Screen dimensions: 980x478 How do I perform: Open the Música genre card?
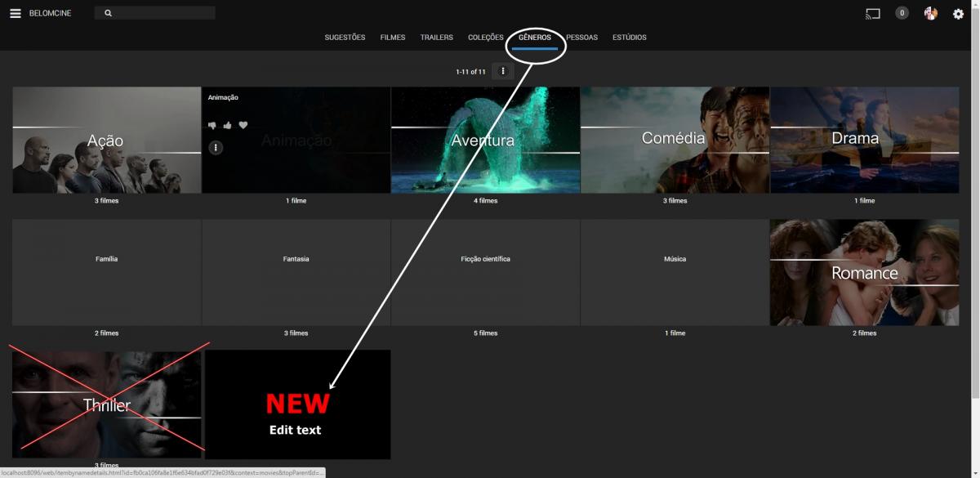click(x=675, y=272)
